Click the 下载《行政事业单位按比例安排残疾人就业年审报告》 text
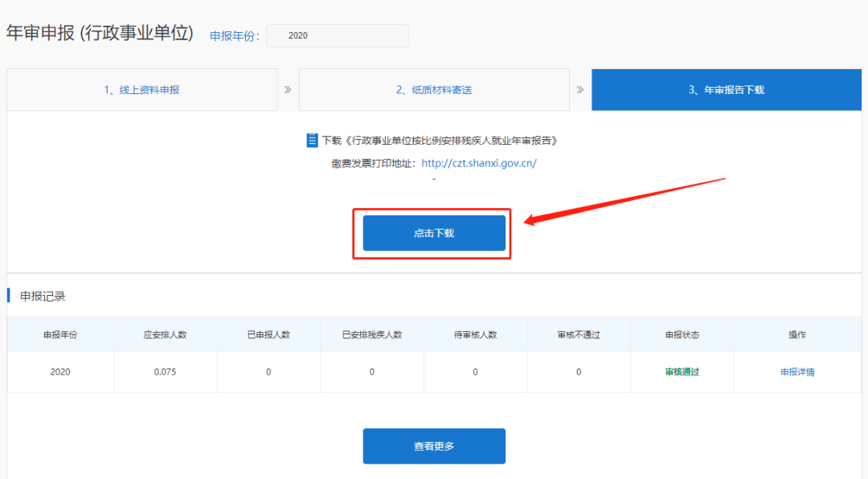 point(440,141)
